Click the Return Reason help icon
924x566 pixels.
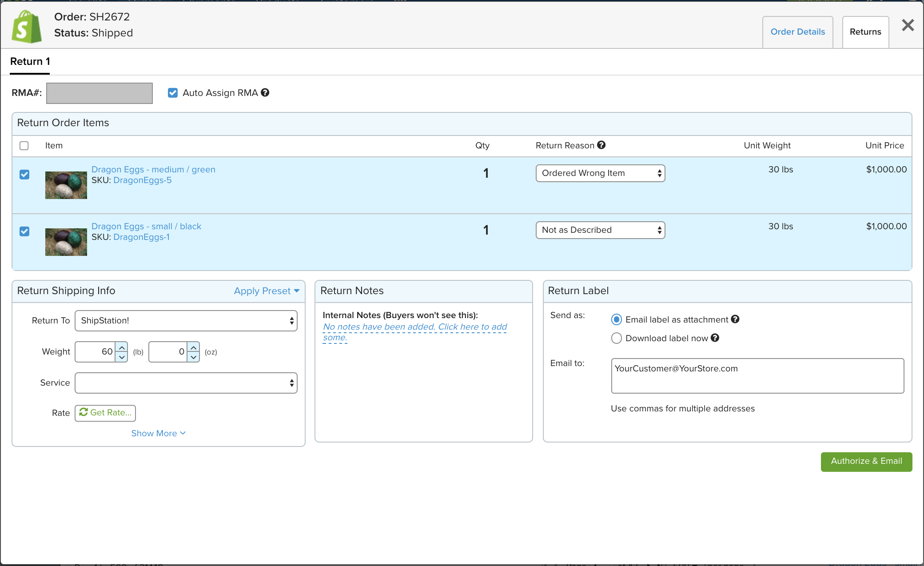click(601, 145)
